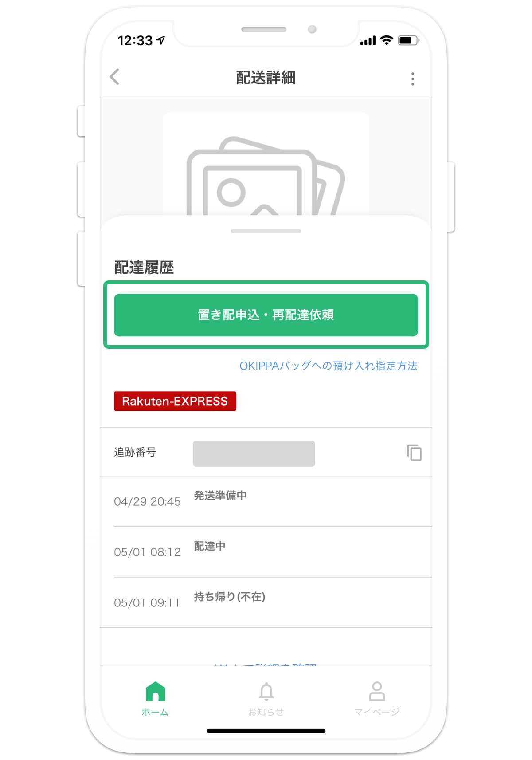Tap the photo placeholder image

(266, 164)
